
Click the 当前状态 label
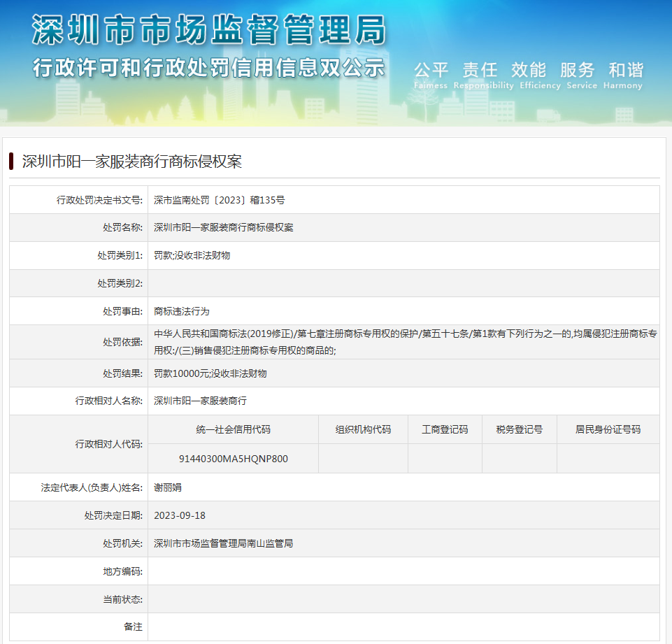tap(122, 599)
